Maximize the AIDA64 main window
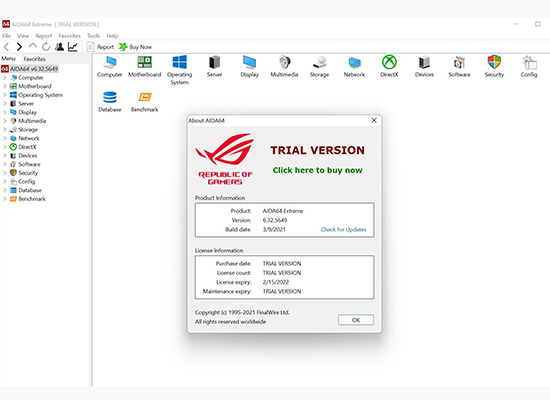550x400 pixels. 538,24
